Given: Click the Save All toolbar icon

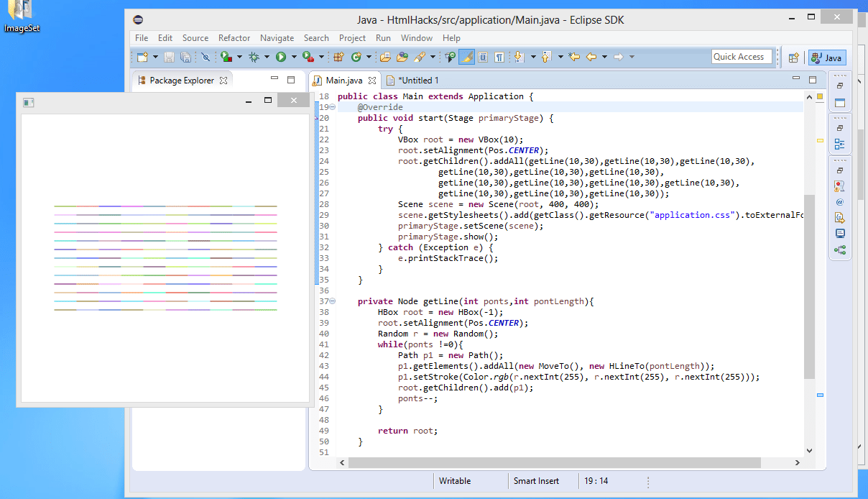Looking at the screenshot, I should point(185,57).
